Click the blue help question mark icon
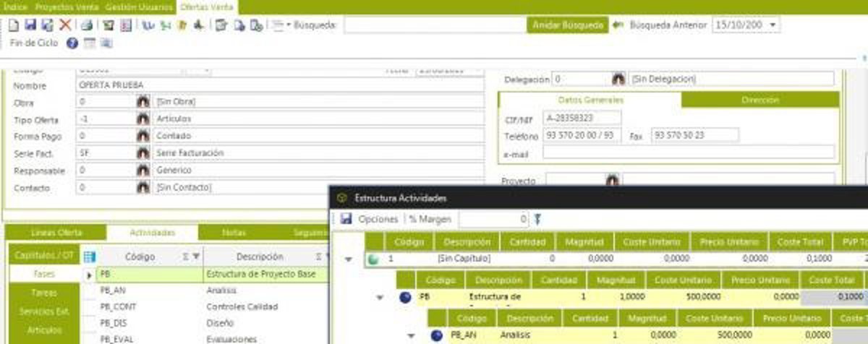The image size is (868, 344). (x=72, y=43)
